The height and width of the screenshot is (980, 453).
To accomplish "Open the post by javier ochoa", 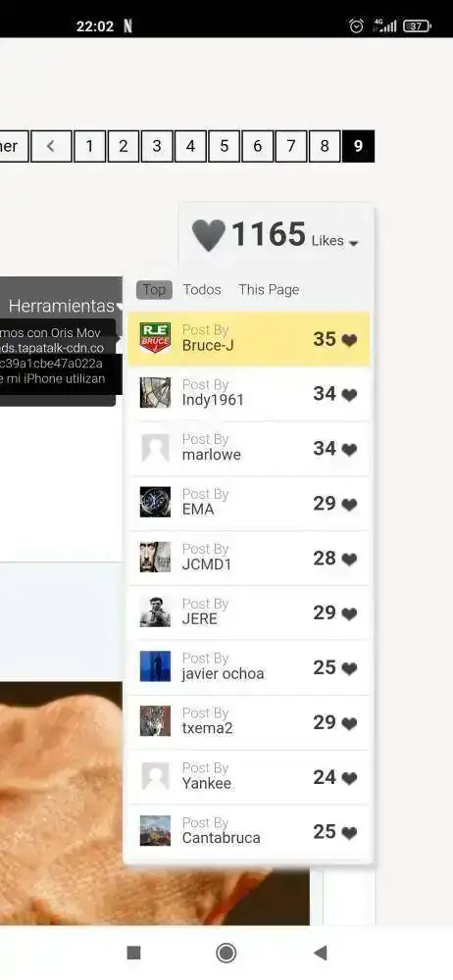I will pyautogui.click(x=249, y=666).
